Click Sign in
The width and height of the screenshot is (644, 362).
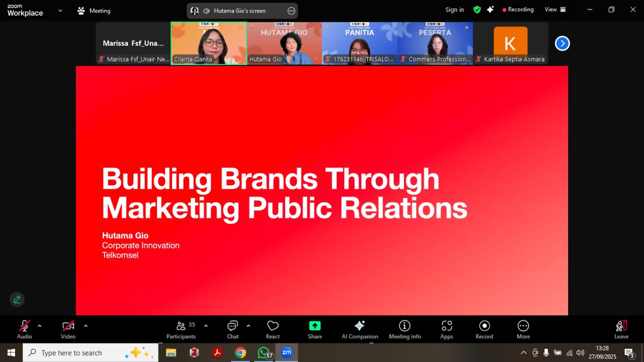455,10
